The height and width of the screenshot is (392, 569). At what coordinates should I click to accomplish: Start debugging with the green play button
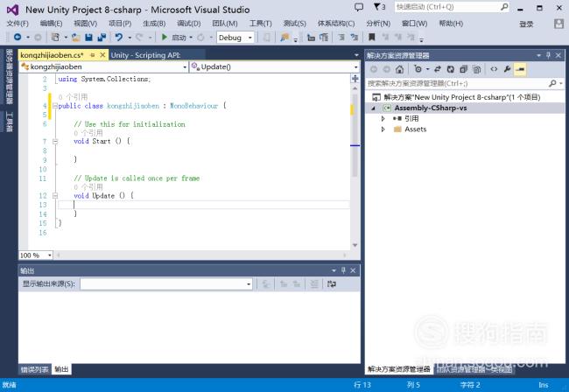click(165, 37)
